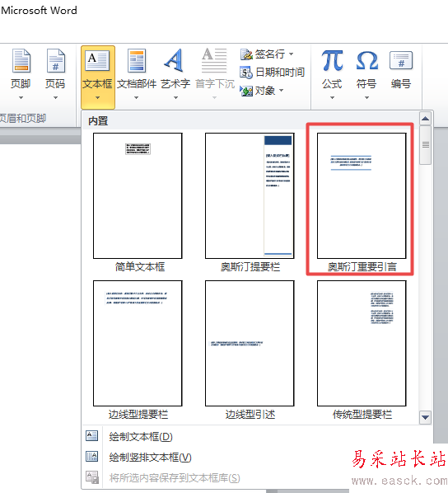Select the 边线型引述 thumbnail
Image resolution: width=448 pixels, height=493 pixels.
click(x=250, y=343)
